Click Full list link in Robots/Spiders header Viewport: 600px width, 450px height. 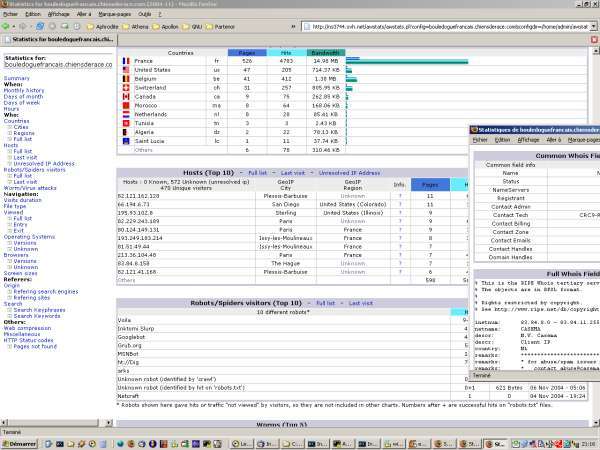click(x=326, y=303)
